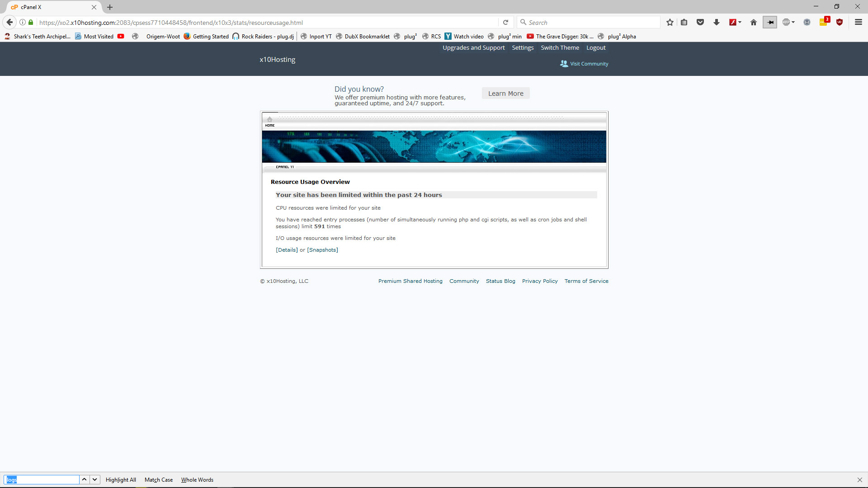Open a new tab with plus button
The image size is (868, 488).
click(x=110, y=7)
